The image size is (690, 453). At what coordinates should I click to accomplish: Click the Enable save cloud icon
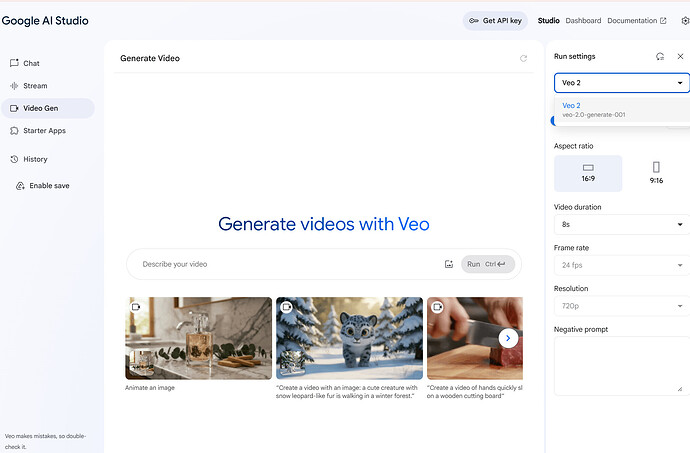[20, 185]
